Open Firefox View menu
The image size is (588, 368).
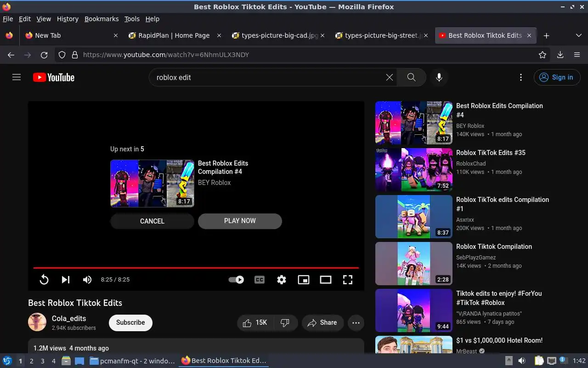point(44,19)
